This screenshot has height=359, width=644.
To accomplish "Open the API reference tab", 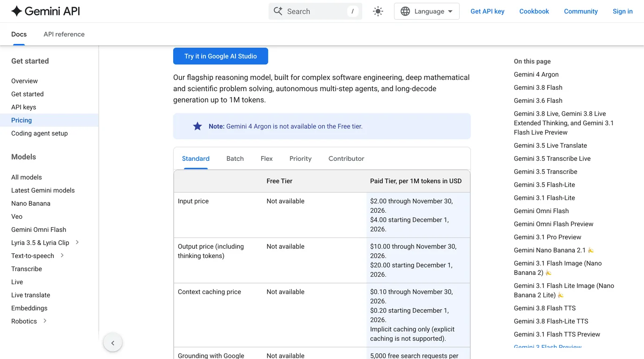I will (64, 34).
